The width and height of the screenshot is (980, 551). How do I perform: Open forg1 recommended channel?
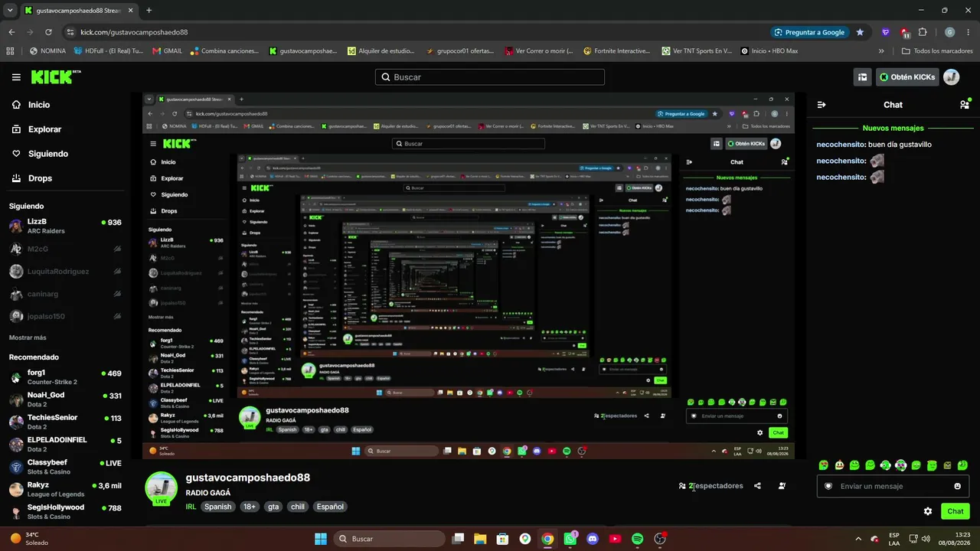[x=65, y=377]
